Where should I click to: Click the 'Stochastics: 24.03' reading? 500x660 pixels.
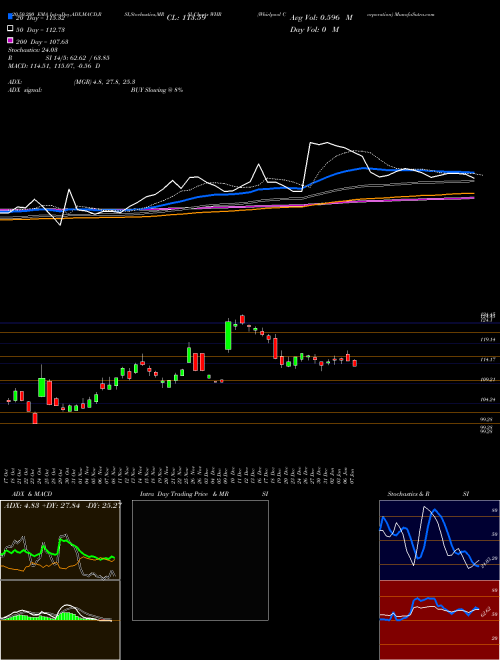32,50
